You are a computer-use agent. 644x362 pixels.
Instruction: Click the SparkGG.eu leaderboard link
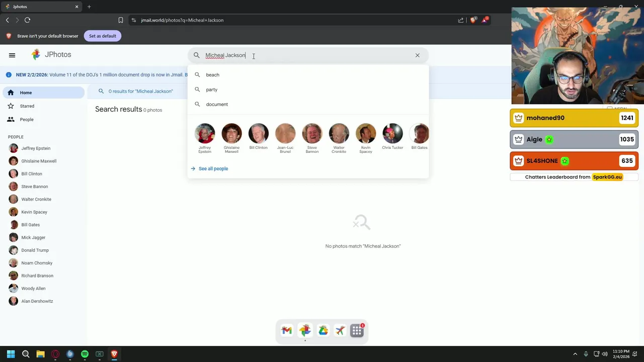point(607,177)
